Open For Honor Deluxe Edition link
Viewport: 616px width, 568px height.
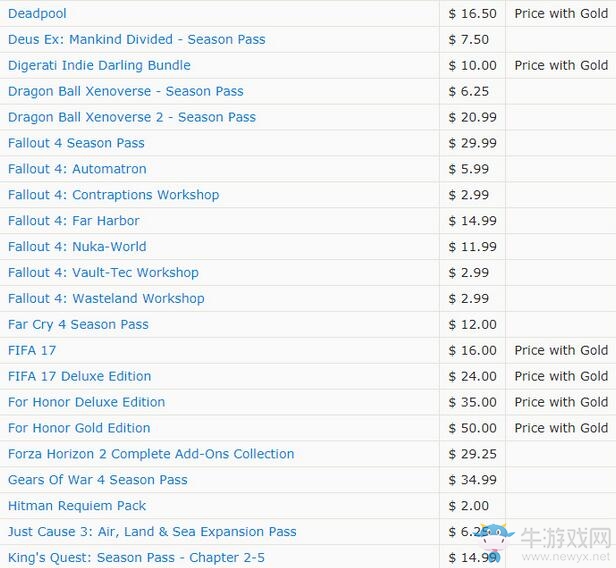coord(86,403)
